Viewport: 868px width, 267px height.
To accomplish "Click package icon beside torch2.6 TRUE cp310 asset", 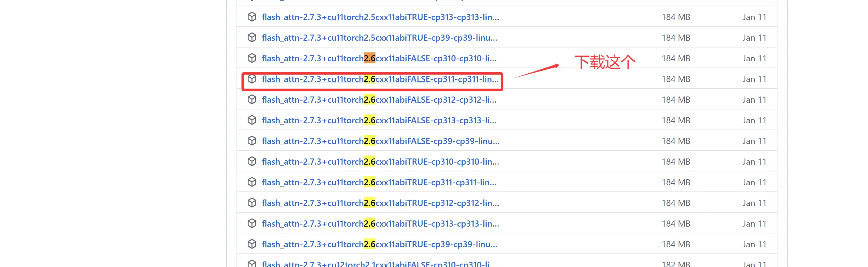I will (252, 162).
